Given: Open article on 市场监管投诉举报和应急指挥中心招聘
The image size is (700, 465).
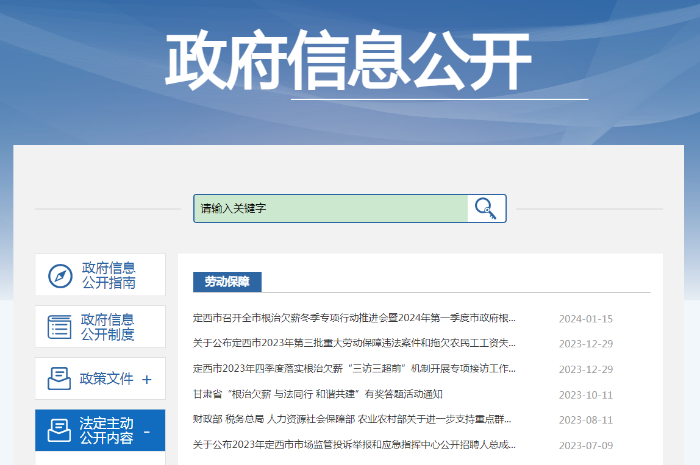Looking at the screenshot, I should pyautogui.click(x=354, y=445).
